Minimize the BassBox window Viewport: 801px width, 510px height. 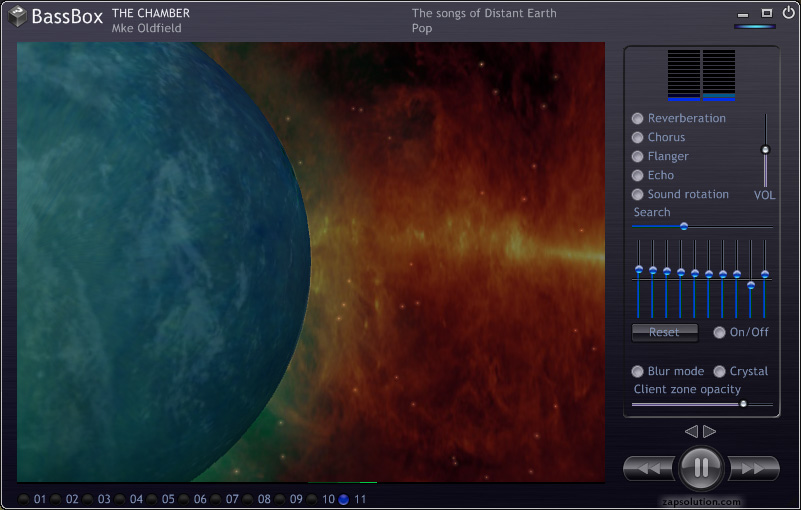pos(743,14)
